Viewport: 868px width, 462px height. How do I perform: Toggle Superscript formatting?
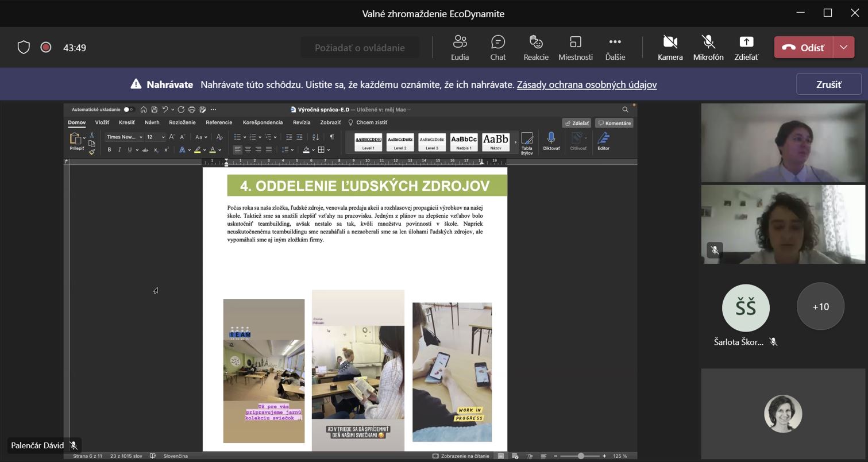(166, 149)
